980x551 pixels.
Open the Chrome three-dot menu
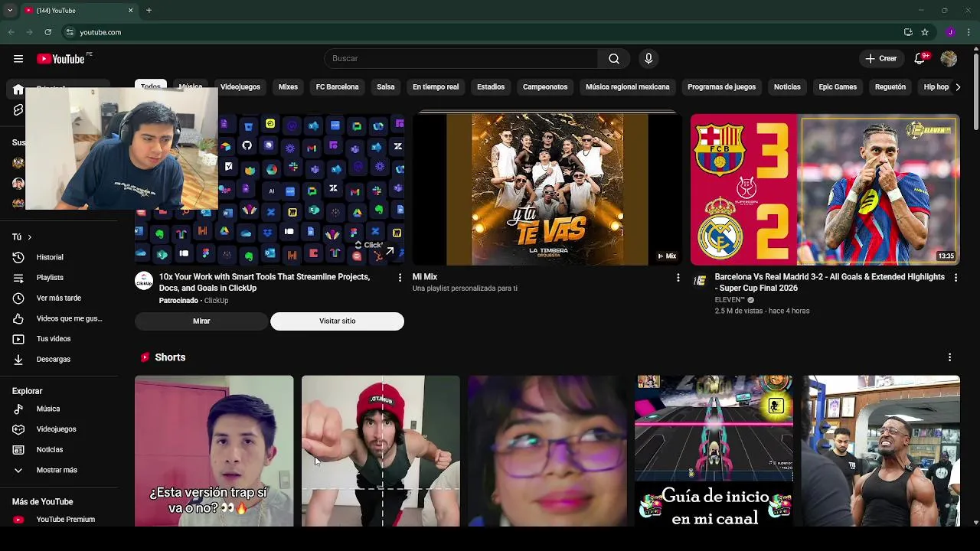coord(969,32)
